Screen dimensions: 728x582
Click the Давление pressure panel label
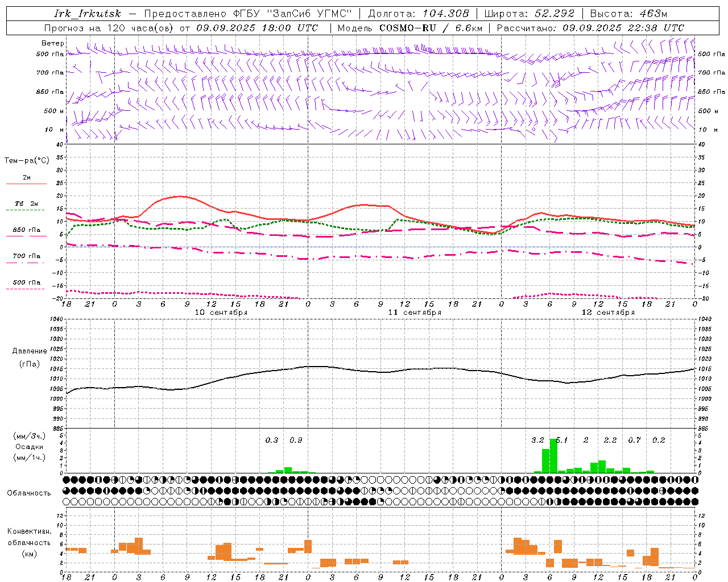[30, 351]
